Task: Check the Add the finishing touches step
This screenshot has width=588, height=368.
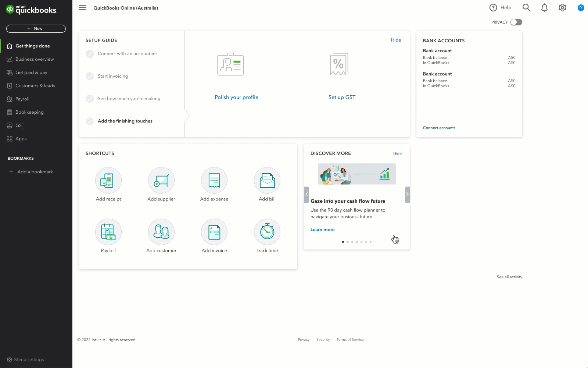Action: click(x=90, y=121)
